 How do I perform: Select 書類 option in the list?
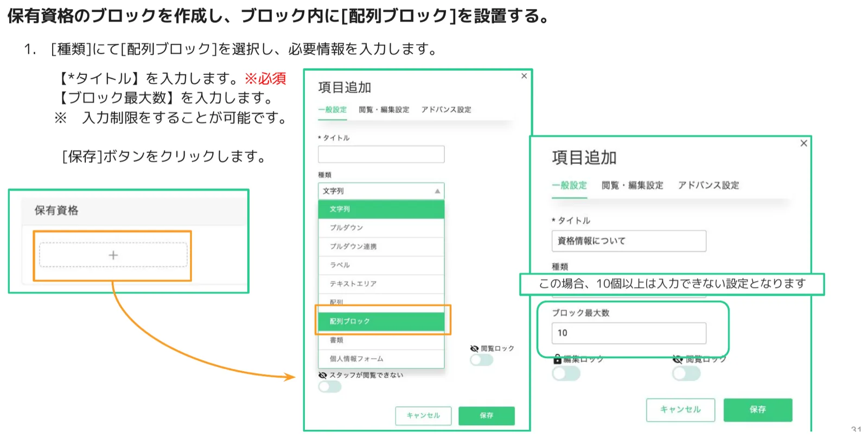click(x=381, y=340)
